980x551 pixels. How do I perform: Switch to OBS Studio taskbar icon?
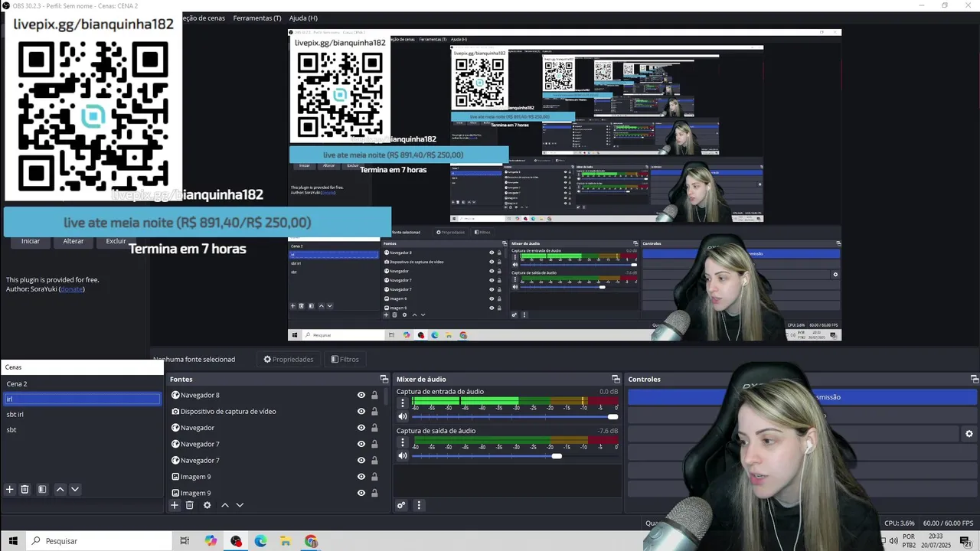(236, 541)
